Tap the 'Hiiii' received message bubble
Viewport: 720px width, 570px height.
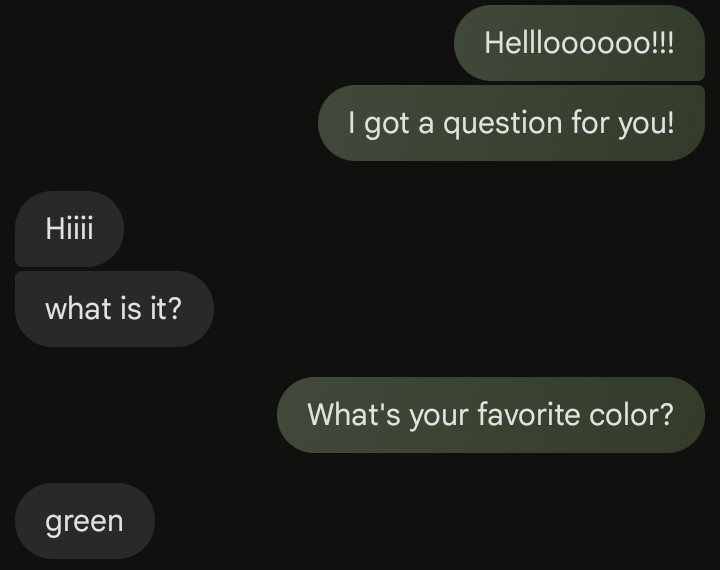[x=69, y=229]
